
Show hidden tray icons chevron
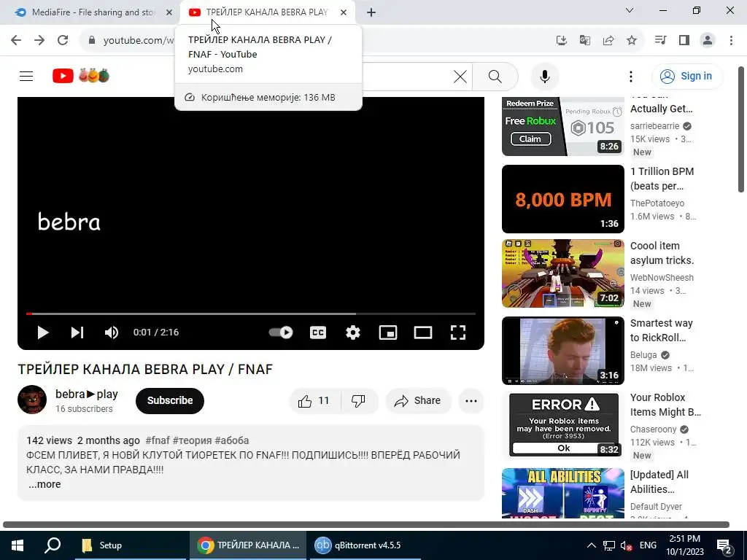pyautogui.click(x=591, y=545)
